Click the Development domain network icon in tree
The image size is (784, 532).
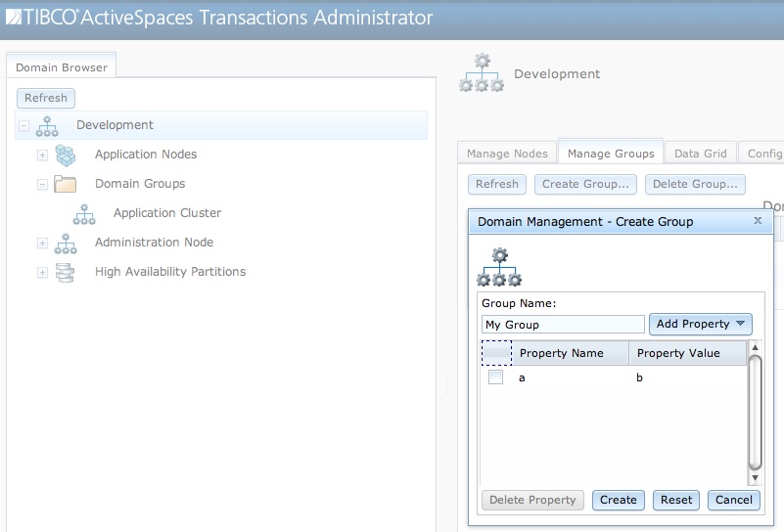coord(46,125)
